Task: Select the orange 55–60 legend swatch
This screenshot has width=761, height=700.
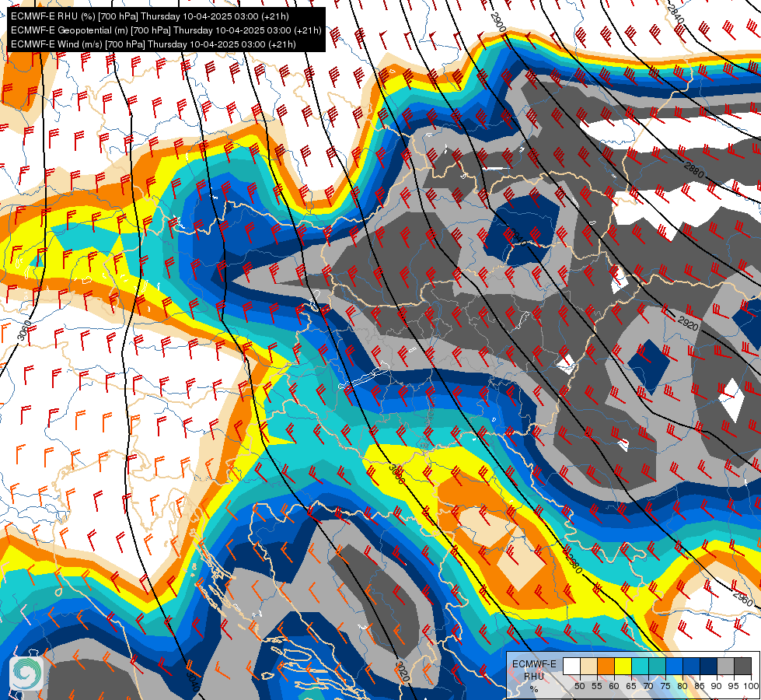Action: click(x=606, y=666)
